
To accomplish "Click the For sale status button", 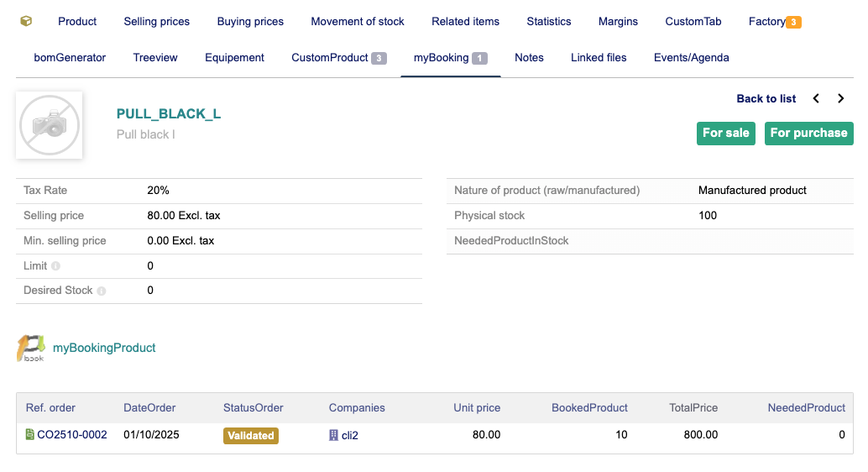I will pyautogui.click(x=725, y=133).
